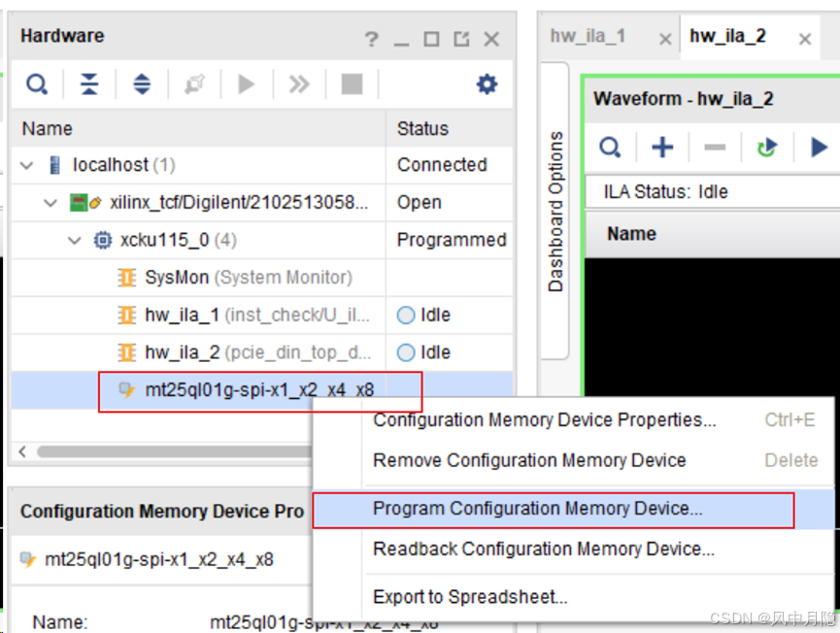Collapse all in Hardware panel
Viewport: 840px width, 633px height.
(89, 84)
